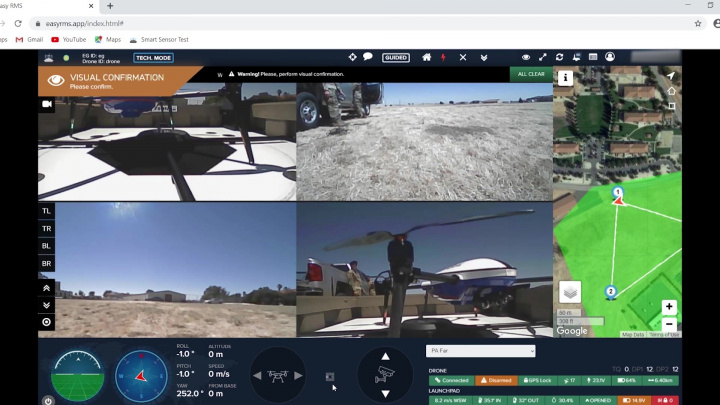Click the GUIDED flight mode button
Viewport: 720px width, 405px height.
coord(396,57)
